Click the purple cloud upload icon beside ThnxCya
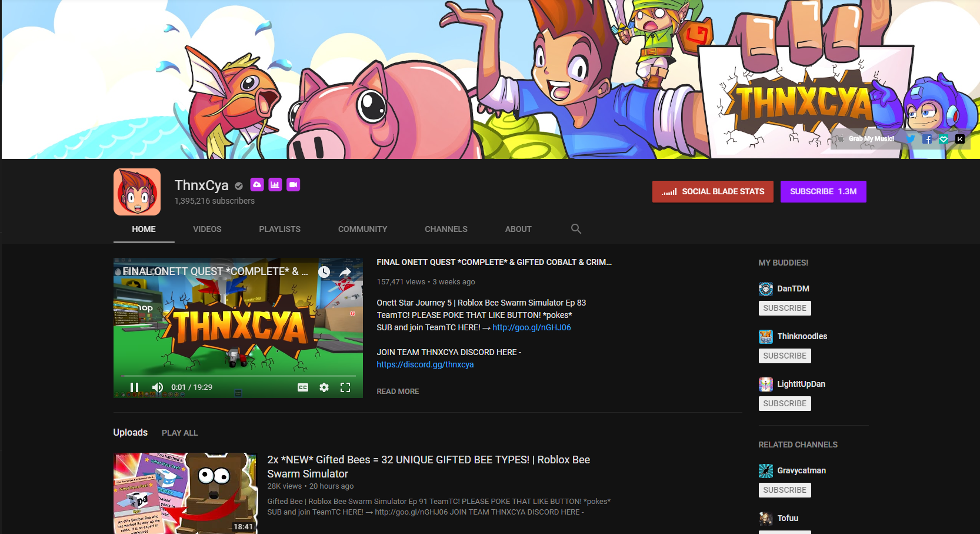 [x=257, y=185]
